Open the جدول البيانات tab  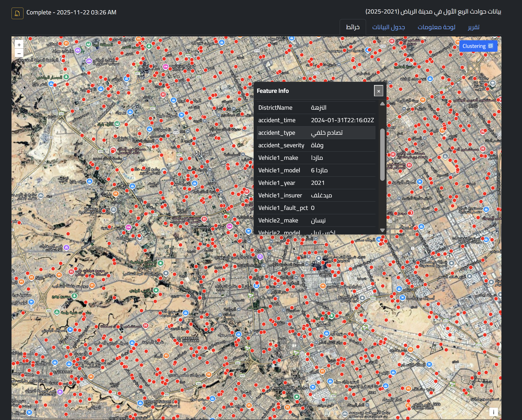(x=388, y=27)
